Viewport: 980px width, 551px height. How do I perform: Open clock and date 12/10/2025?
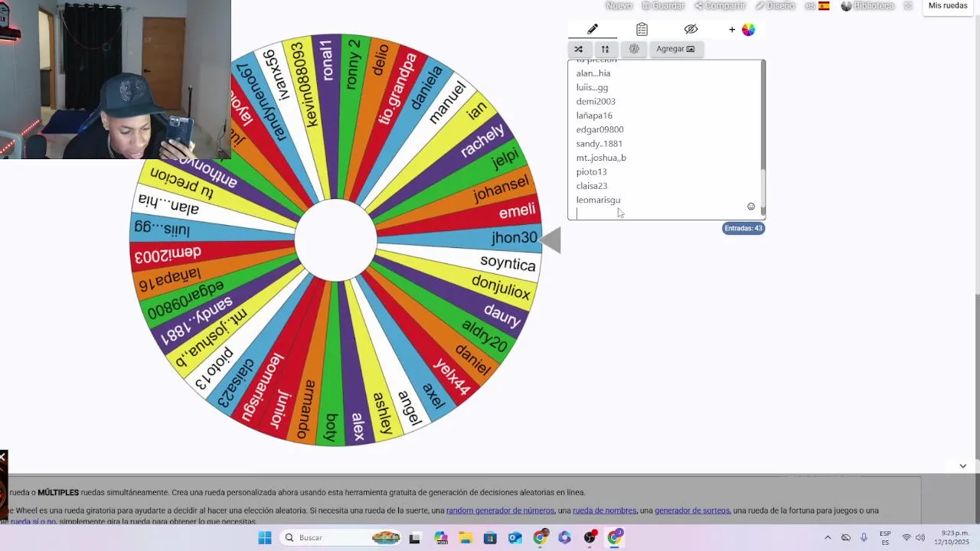point(952,537)
